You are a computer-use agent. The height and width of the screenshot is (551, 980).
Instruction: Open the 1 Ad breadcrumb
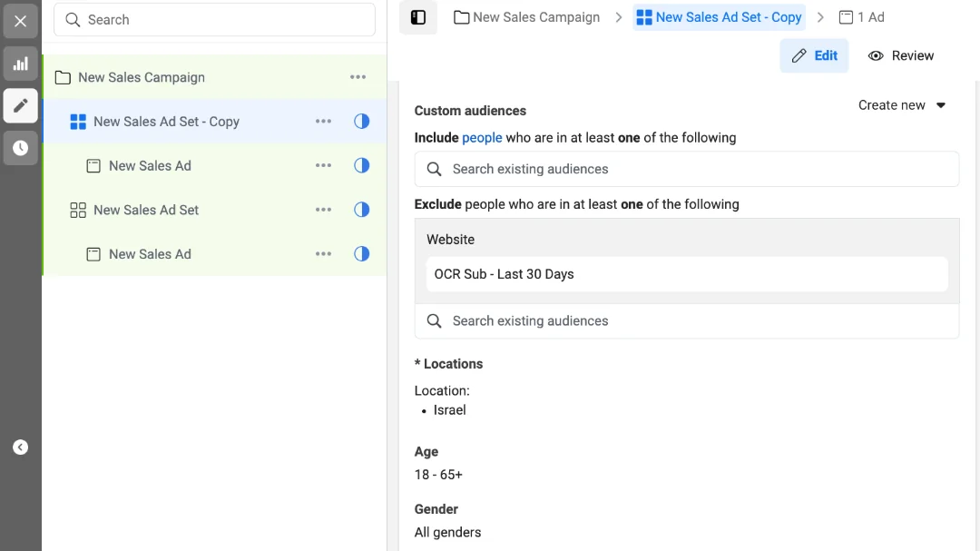[861, 17]
